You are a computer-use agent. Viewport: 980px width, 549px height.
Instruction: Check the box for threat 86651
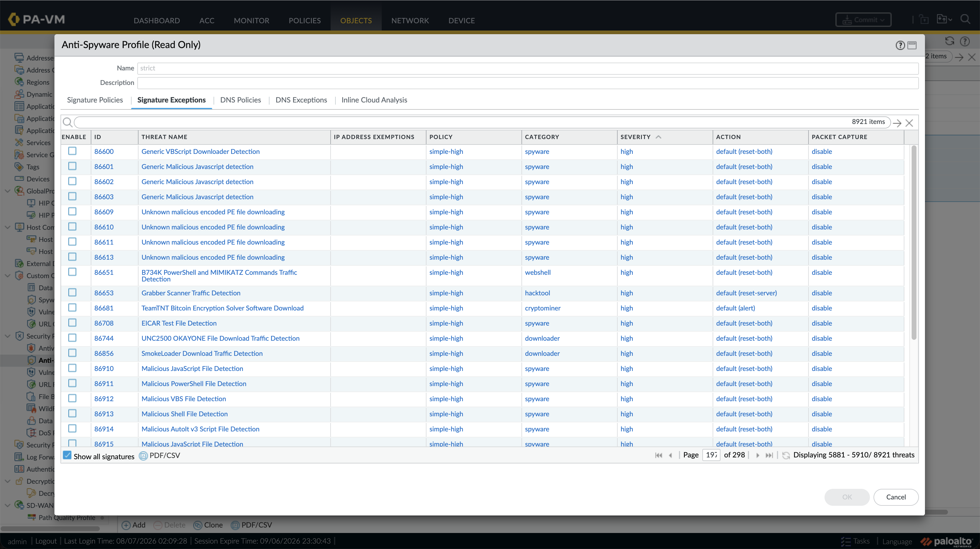click(72, 272)
